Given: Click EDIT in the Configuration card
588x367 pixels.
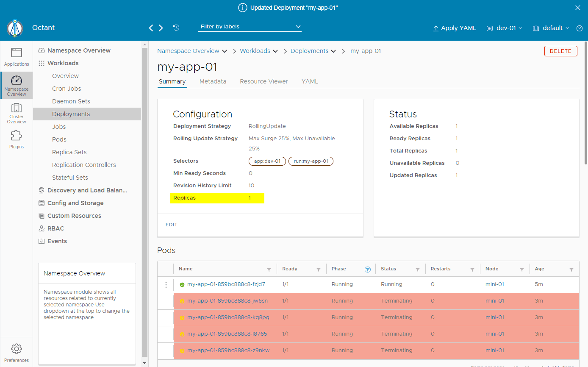Looking at the screenshot, I should click(172, 225).
